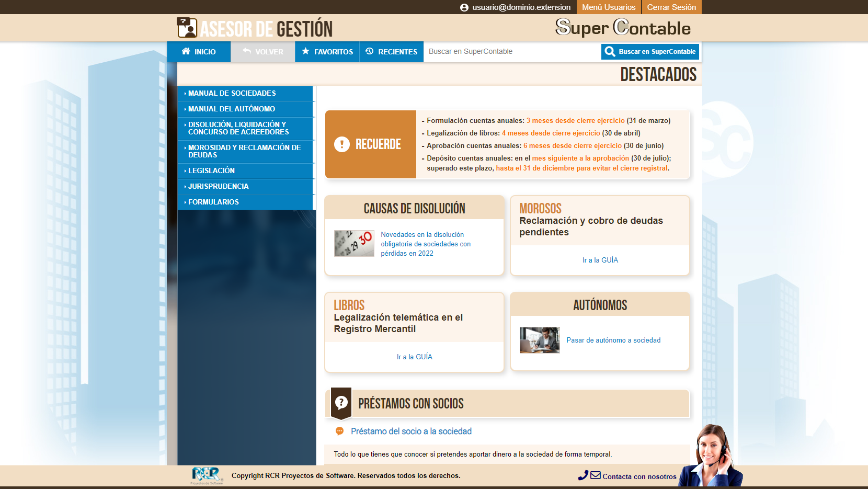Click the AUTÓNOMOS card heading
868x489 pixels.
[600, 305]
